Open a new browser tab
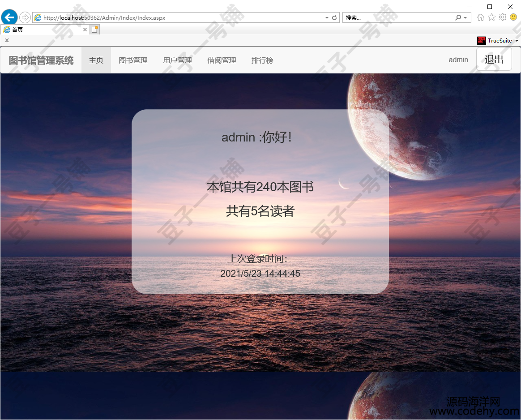 coord(95,30)
